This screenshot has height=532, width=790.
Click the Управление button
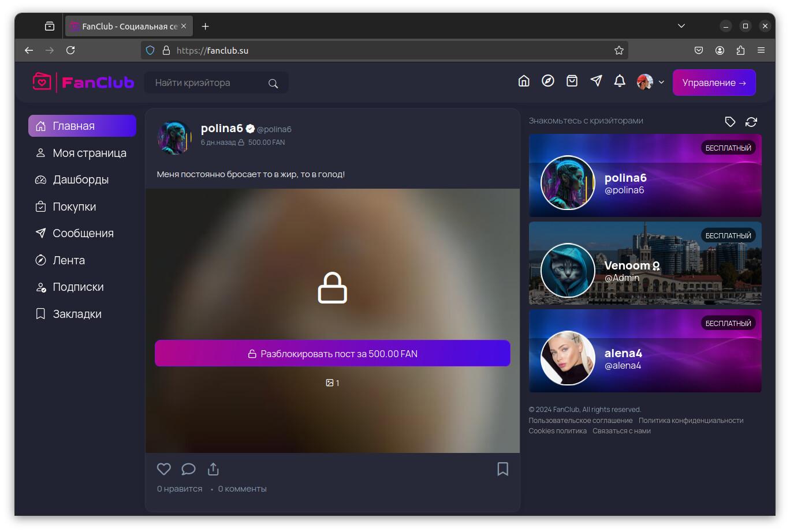click(714, 83)
